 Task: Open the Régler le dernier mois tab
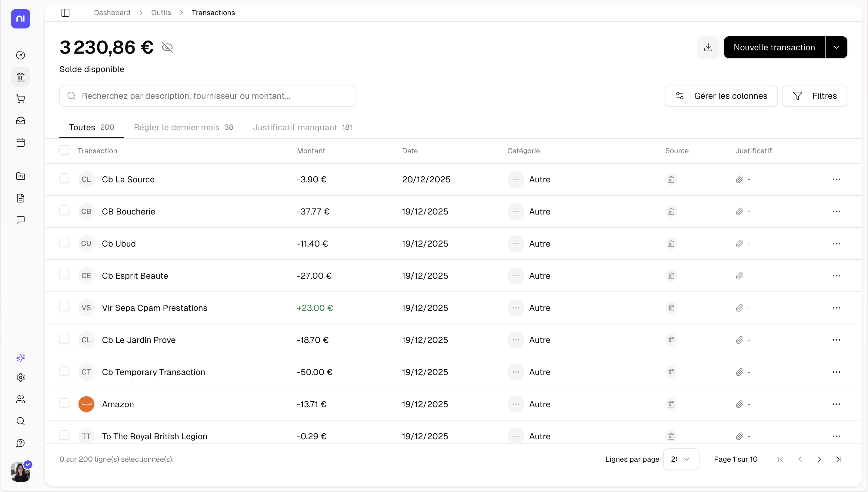click(x=176, y=127)
